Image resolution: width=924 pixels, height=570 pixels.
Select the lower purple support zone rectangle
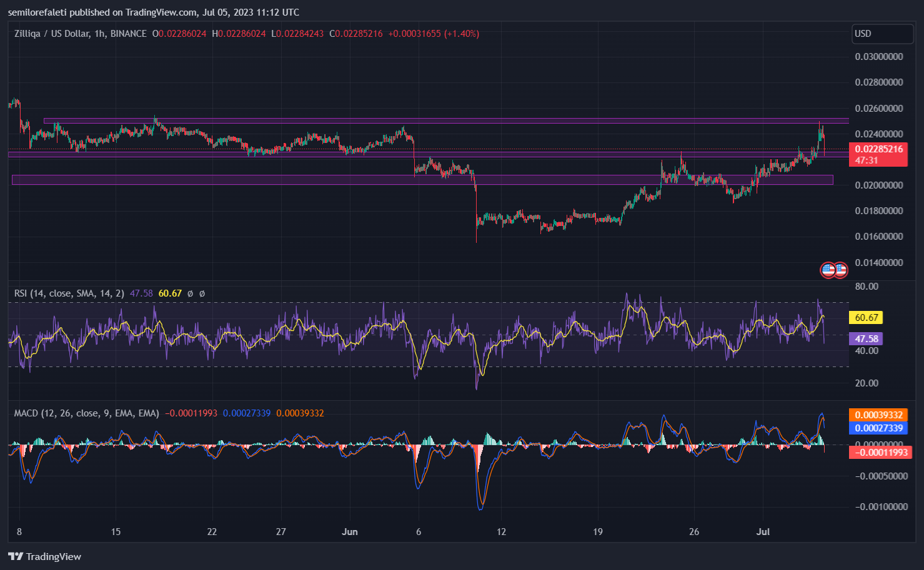[422, 180]
